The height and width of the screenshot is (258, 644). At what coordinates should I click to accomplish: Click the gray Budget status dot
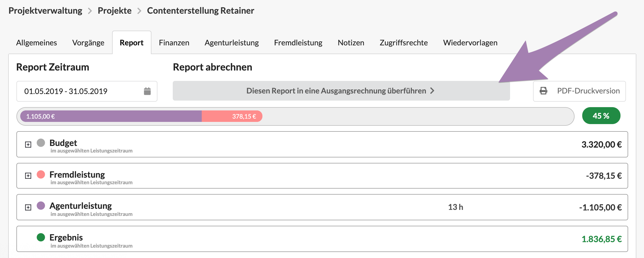click(41, 143)
